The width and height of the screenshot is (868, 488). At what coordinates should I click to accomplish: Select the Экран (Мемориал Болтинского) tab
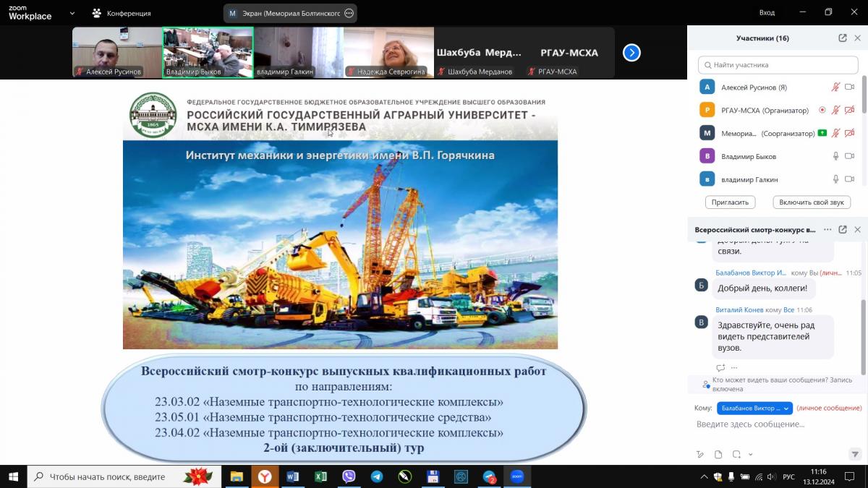289,13
